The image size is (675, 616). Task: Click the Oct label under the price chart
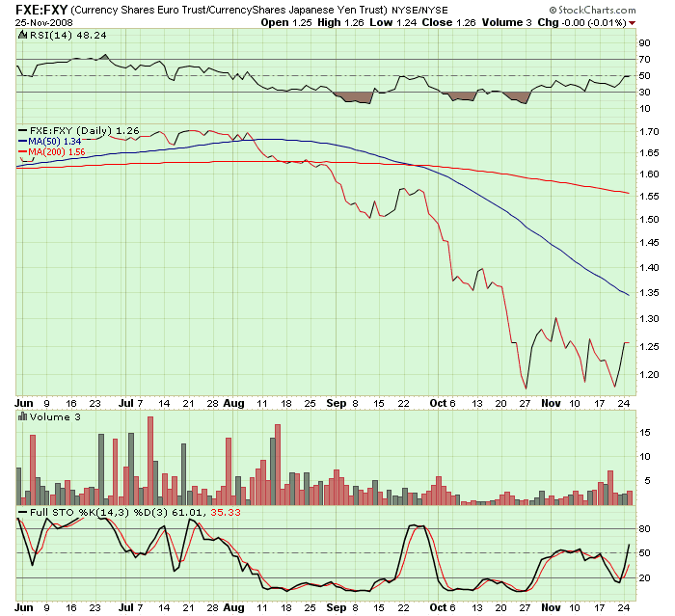pos(438,403)
